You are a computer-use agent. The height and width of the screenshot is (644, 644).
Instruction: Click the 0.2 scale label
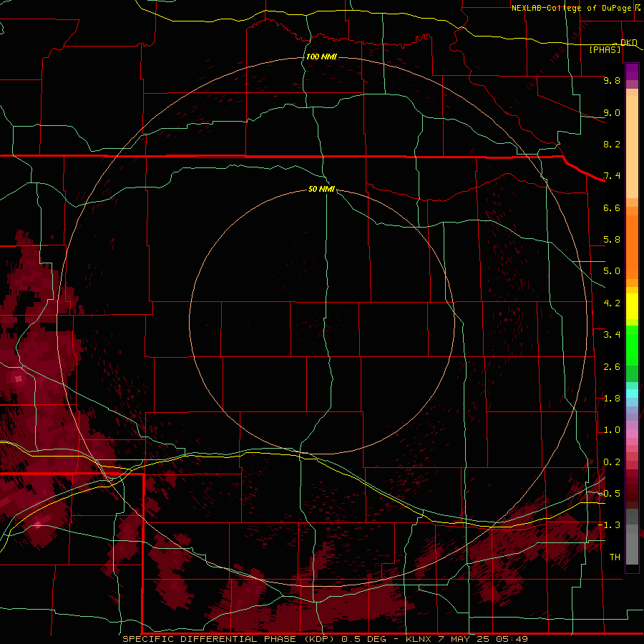tap(612, 462)
